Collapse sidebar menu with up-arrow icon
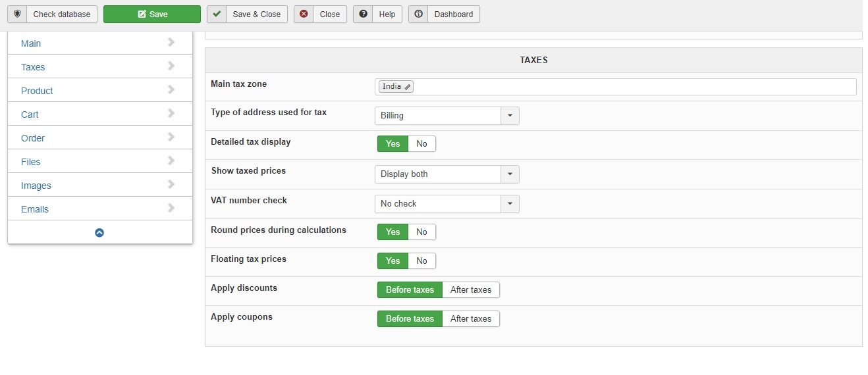This screenshot has height=375, width=868. pyautogui.click(x=99, y=232)
